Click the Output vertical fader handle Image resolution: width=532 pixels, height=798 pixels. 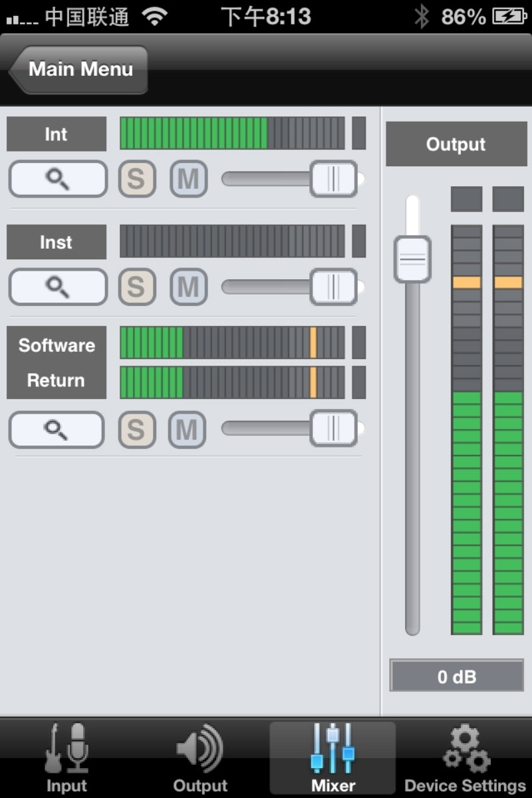[x=413, y=259]
